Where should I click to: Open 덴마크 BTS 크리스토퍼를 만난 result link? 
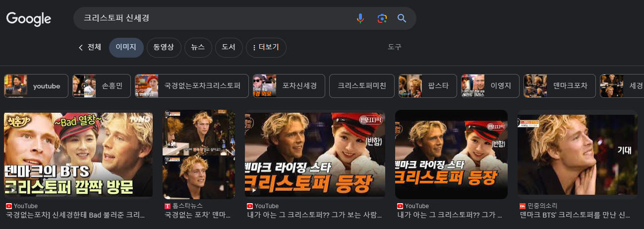click(575, 215)
